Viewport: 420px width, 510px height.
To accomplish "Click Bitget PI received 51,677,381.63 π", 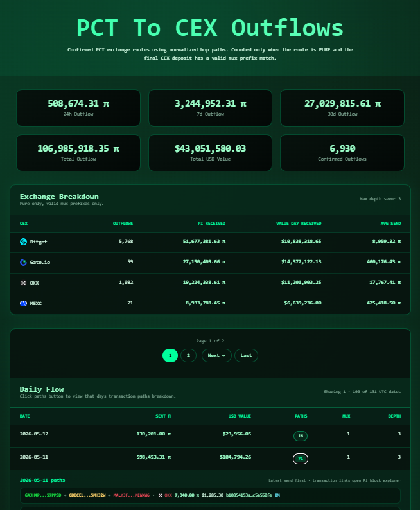I will click(x=204, y=242).
